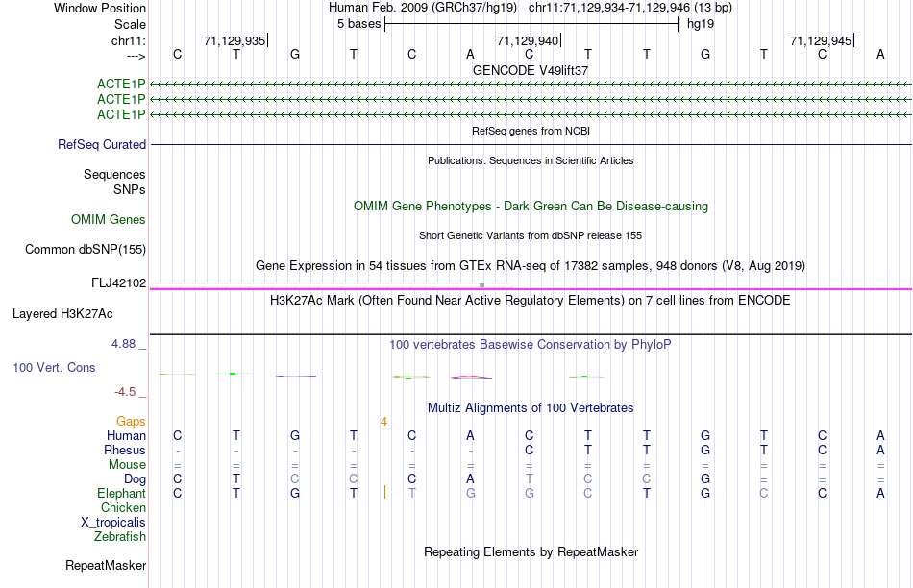913x588 pixels.
Task: Click the topmost ACTE1P gene label
Action: pos(121,85)
